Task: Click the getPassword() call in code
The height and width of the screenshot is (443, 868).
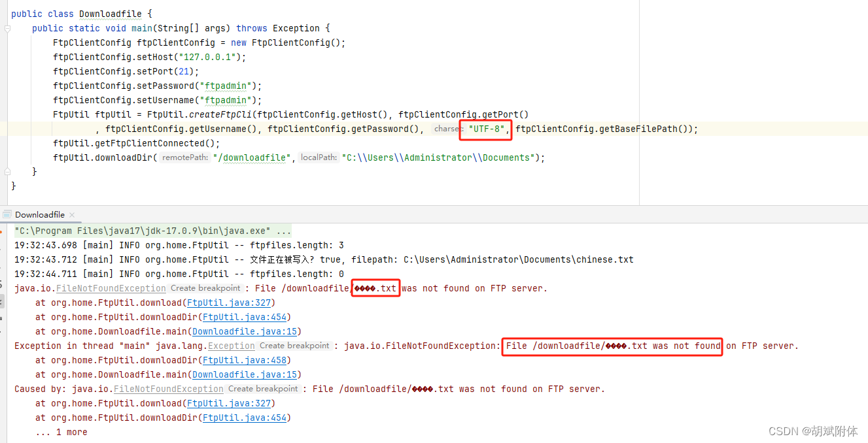Action: [x=388, y=129]
